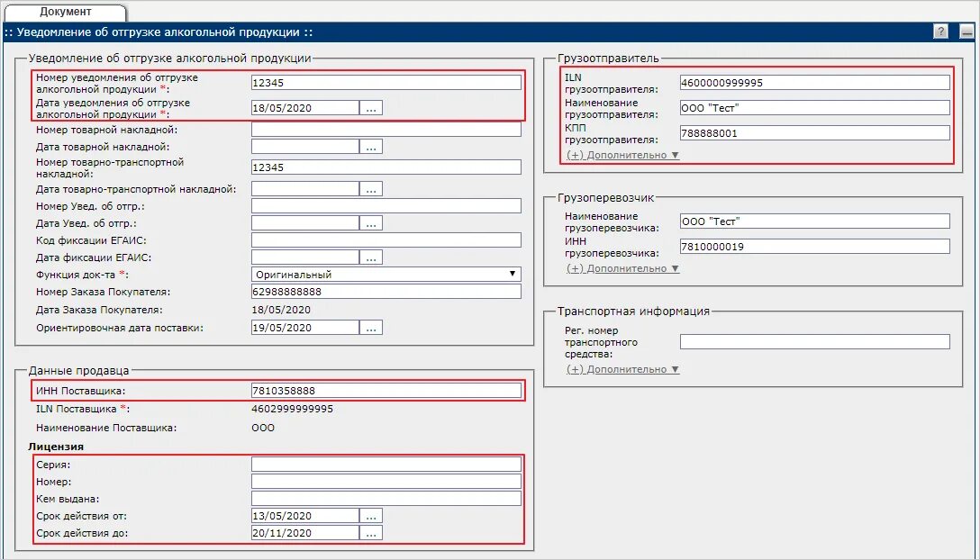Open date picker for Дата фиксации ЕГАИС

click(x=371, y=257)
